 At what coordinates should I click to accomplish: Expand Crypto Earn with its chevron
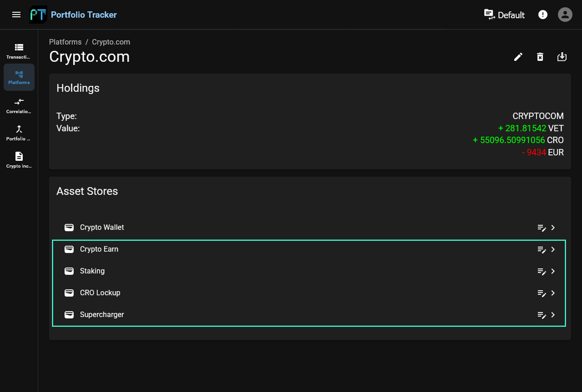point(553,249)
